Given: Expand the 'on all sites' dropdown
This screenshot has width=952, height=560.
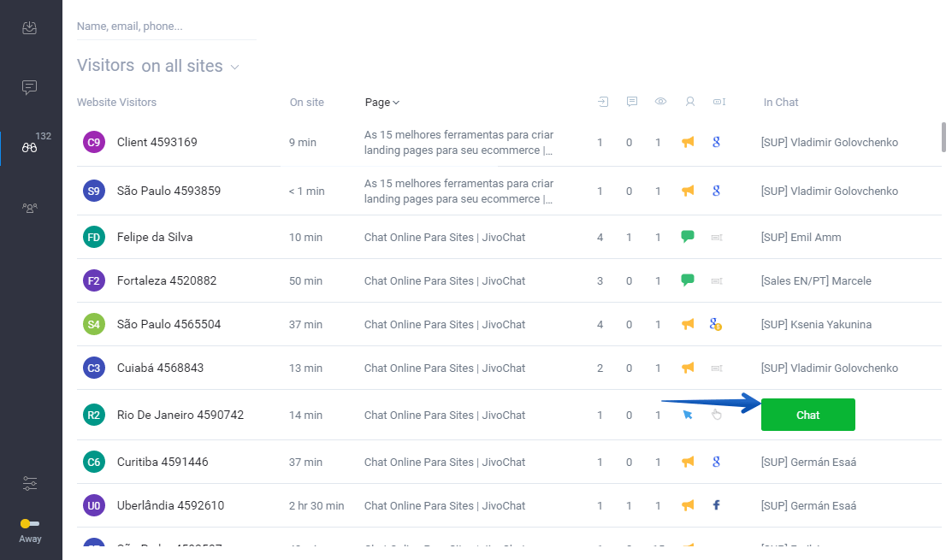Looking at the screenshot, I should [x=190, y=66].
